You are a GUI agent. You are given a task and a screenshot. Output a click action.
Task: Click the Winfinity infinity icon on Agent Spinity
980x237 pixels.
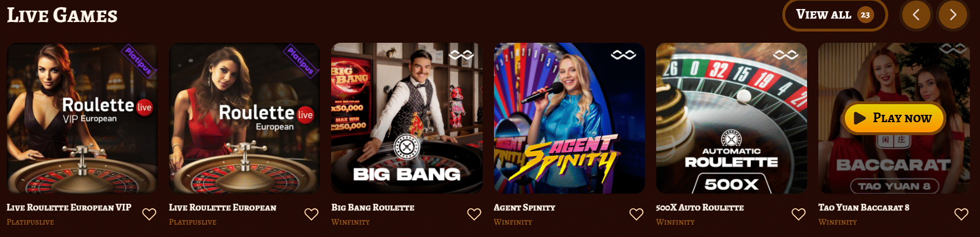coord(623,55)
